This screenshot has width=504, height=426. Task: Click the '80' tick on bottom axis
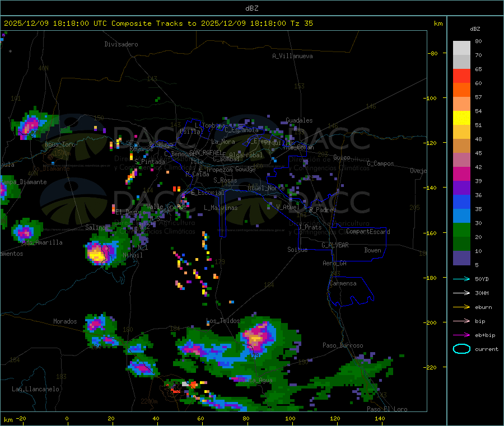(246, 418)
